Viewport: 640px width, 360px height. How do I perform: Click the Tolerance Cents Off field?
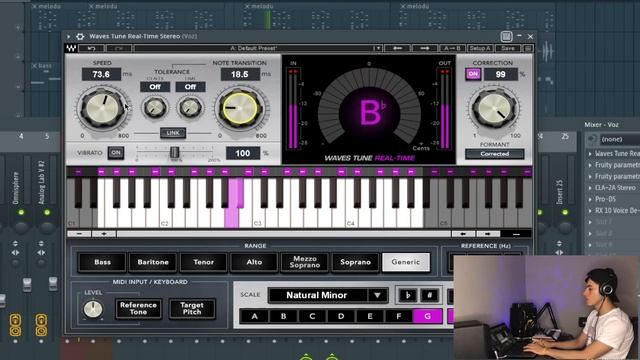coord(155,87)
